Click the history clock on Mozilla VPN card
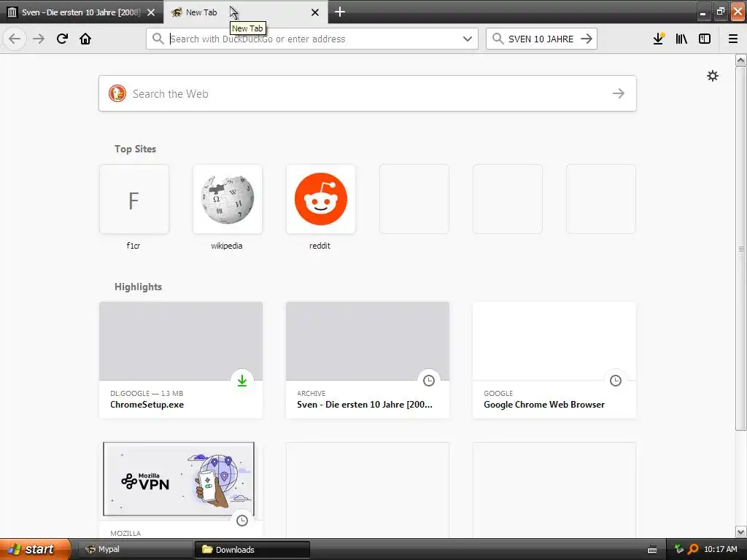Image resolution: width=747 pixels, height=560 pixels. tap(242, 521)
